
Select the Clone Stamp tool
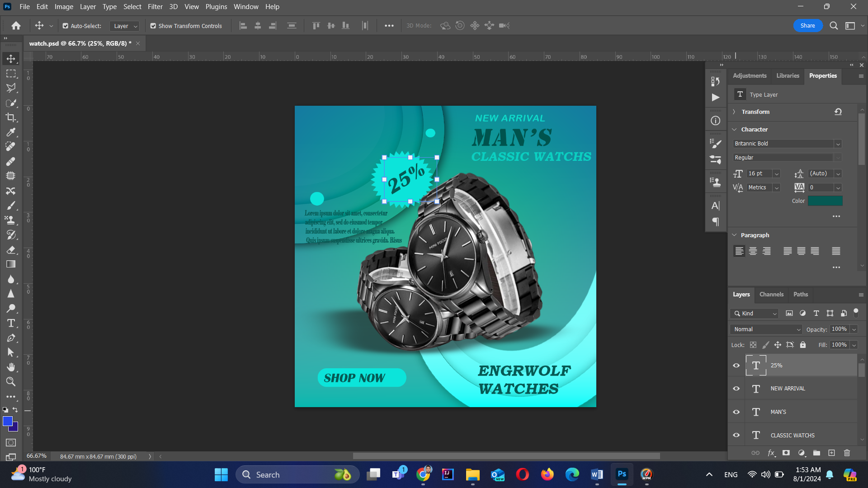[x=11, y=221]
